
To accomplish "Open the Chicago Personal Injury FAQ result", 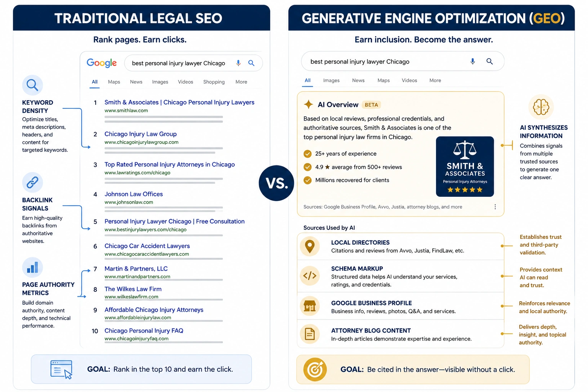I will 144,331.
